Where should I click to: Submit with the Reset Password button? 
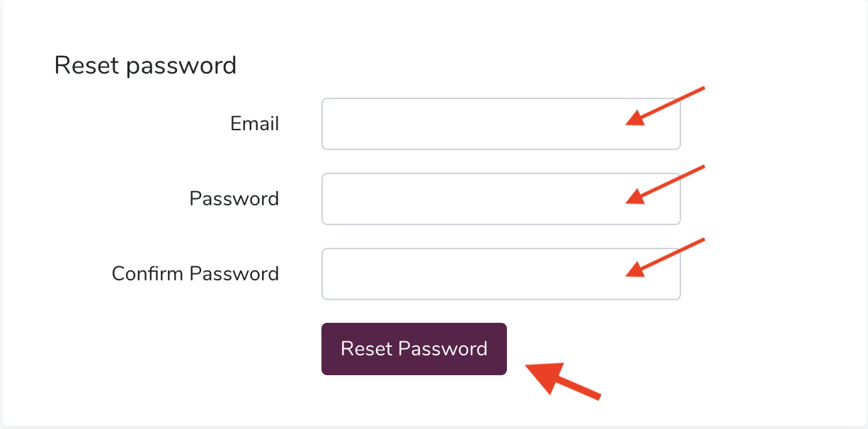[x=414, y=349]
